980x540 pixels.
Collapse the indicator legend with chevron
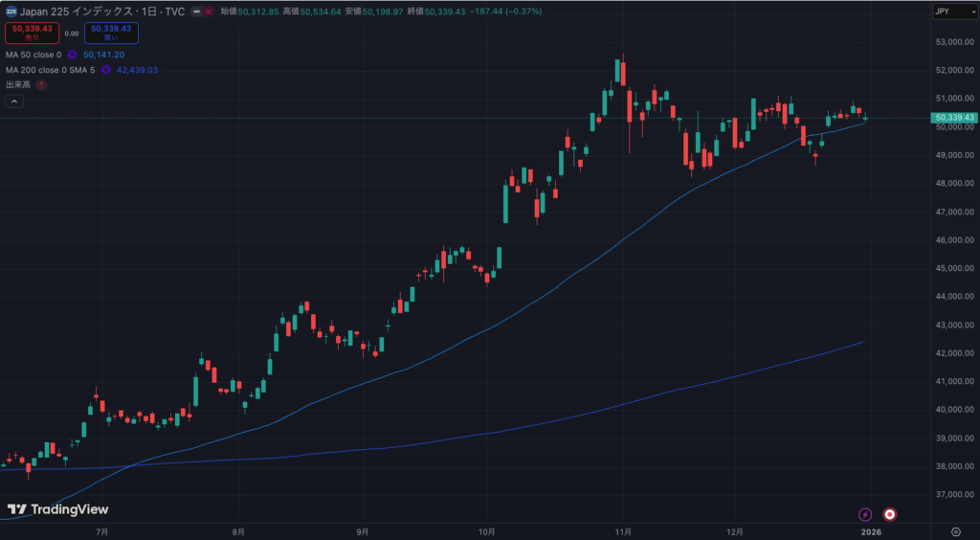(x=15, y=101)
